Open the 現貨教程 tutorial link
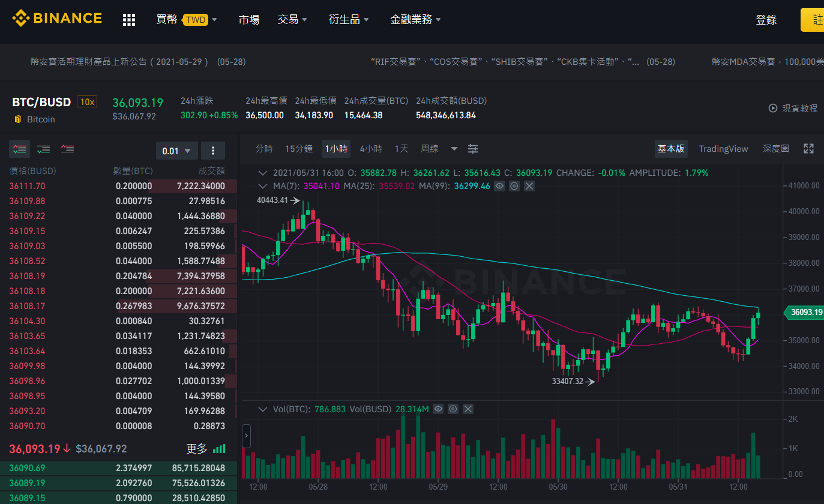This screenshot has height=504, width=824. (x=800, y=108)
